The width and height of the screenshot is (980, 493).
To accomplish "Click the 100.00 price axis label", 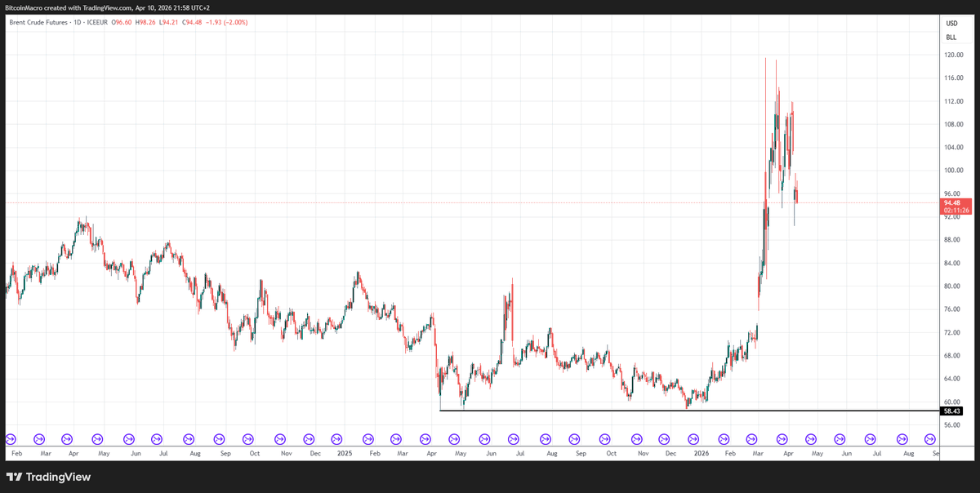I will click(955, 171).
